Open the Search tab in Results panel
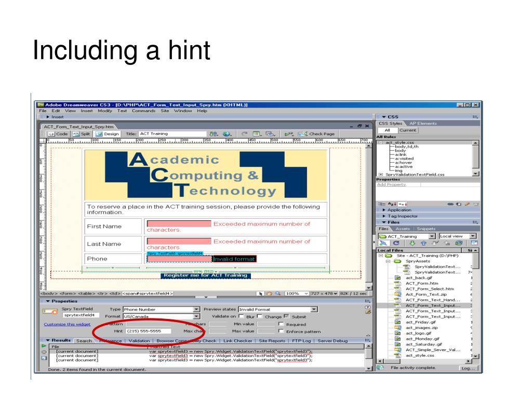Screen dimensions: 532x399 click(x=84, y=341)
